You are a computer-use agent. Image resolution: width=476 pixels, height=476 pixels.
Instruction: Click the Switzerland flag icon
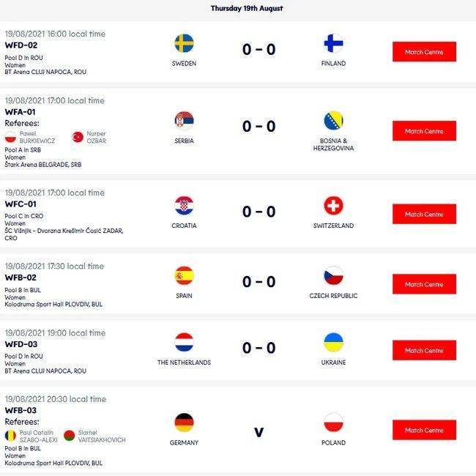click(x=333, y=206)
